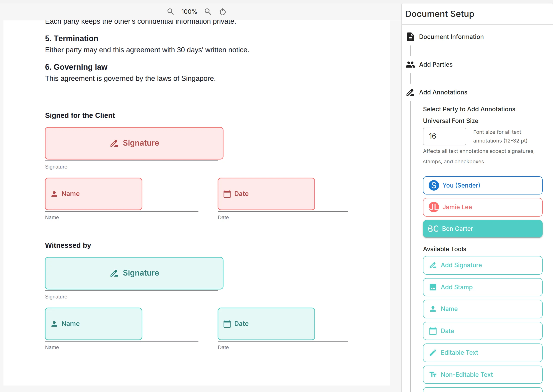Click the 'Witnessed by' heading

coord(68,245)
